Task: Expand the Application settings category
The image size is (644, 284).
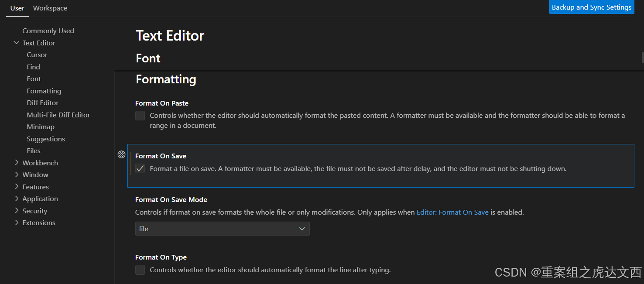Action: (x=17, y=198)
